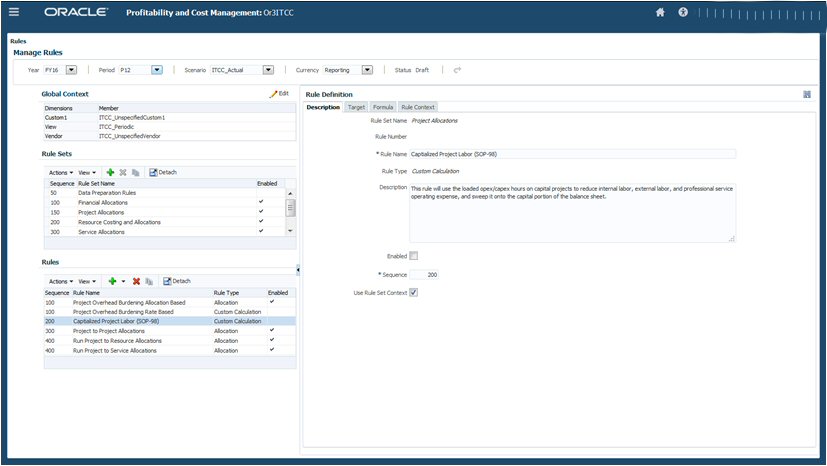This screenshot has height=466, width=827.
Task: Go to the Home page icon
Action: click(660, 13)
